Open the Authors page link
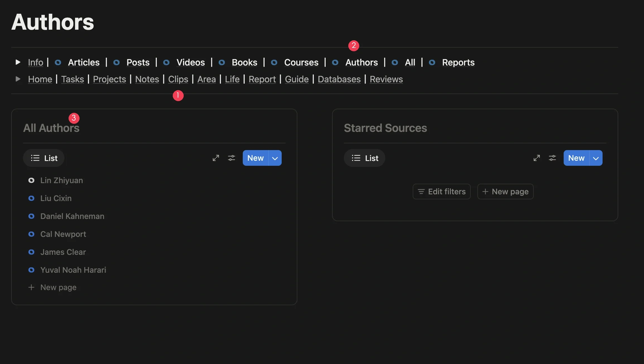 362,62
